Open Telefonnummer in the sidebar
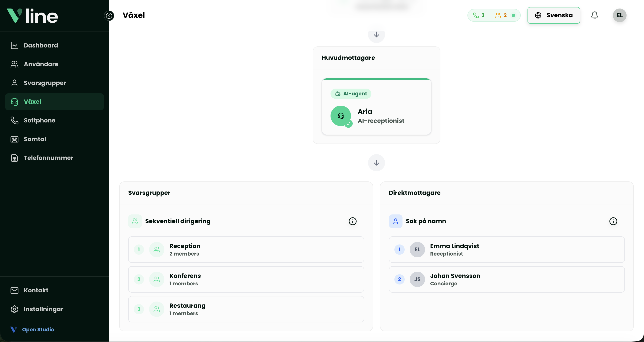 [x=49, y=158]
